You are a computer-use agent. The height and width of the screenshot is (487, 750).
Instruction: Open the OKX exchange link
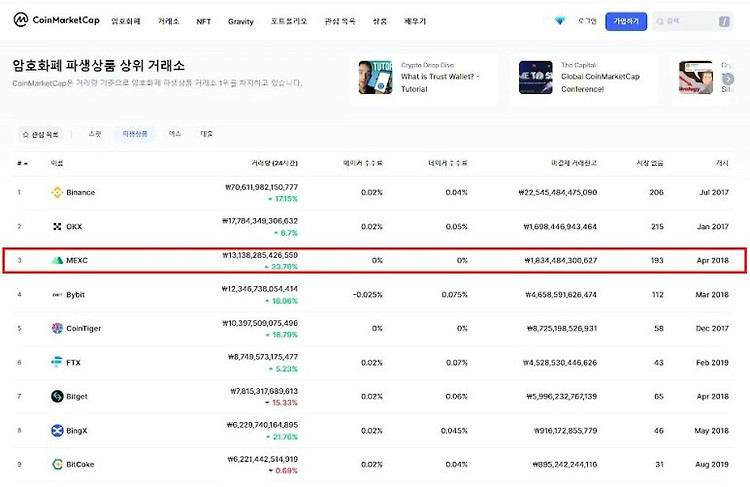point(74,227)
